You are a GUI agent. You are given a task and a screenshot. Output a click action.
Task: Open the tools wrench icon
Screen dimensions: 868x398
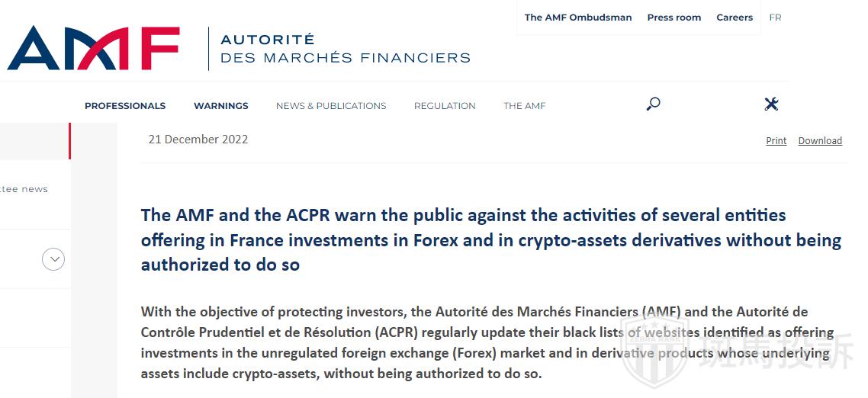pos(771,104)
